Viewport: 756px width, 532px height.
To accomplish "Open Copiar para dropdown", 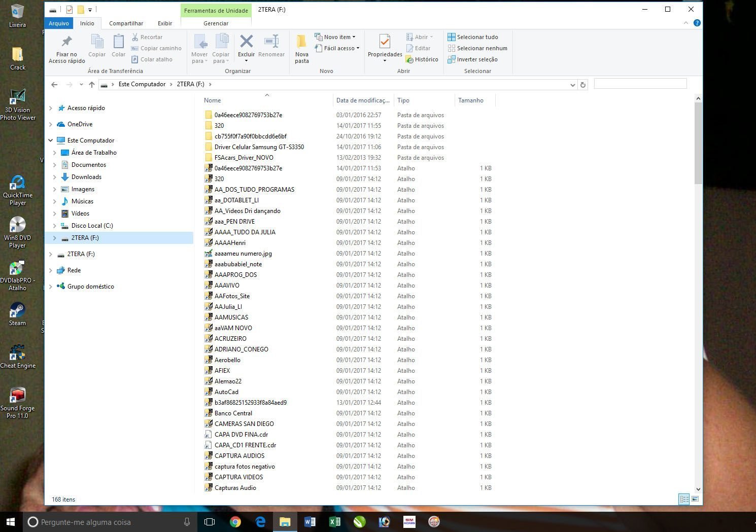I will coord(221,49).
